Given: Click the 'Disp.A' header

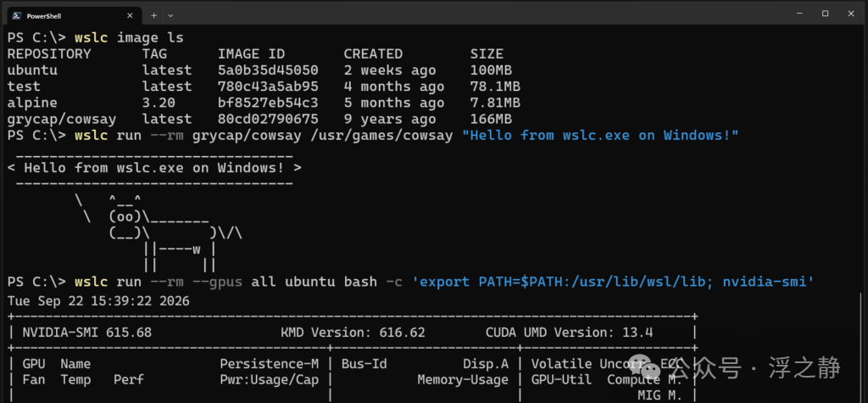Looking at the screenshot, I should 486,364.
